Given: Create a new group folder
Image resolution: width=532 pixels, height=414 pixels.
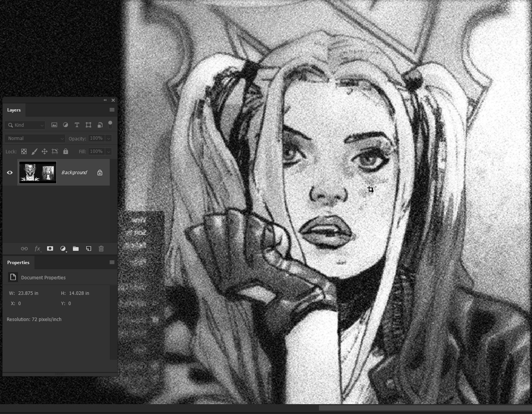Looking at the screenshot, I should (x=76, y=249).
